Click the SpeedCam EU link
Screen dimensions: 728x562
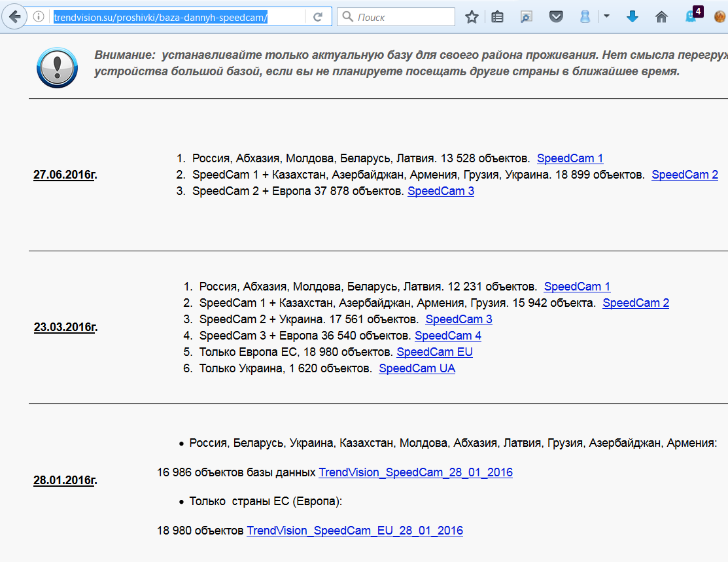coord(434,352)
